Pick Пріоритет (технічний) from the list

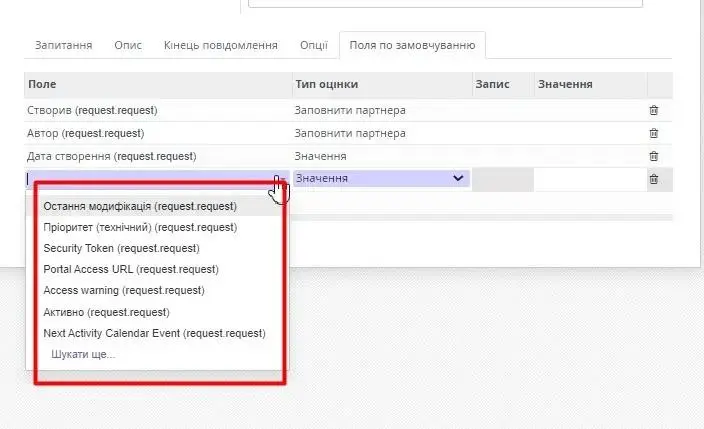tap(140, 227)
